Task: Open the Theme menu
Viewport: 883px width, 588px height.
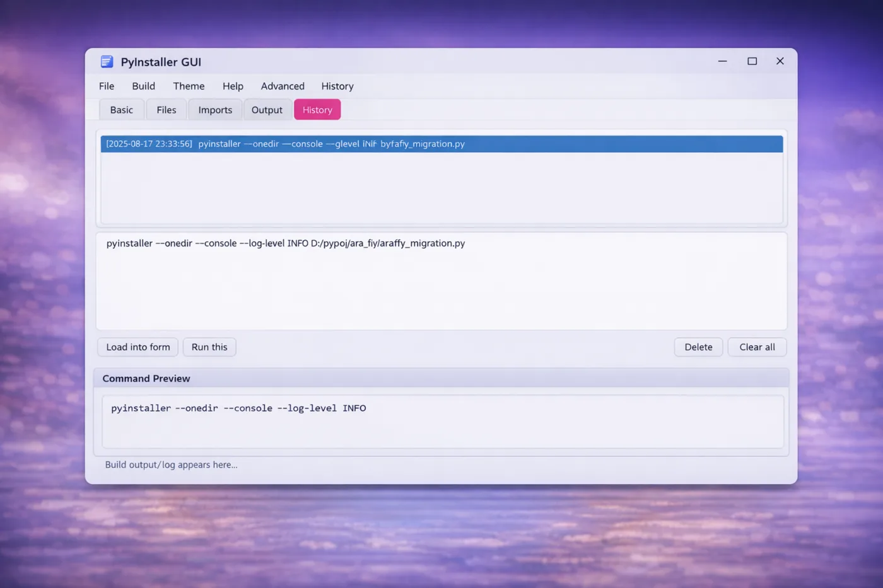Action: click(189, 86)
